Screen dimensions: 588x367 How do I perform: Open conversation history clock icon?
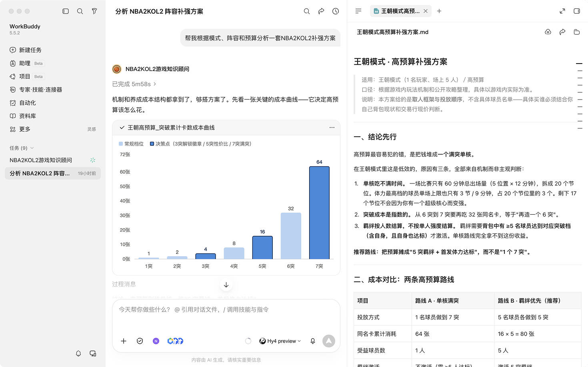[x=336, y=11]
